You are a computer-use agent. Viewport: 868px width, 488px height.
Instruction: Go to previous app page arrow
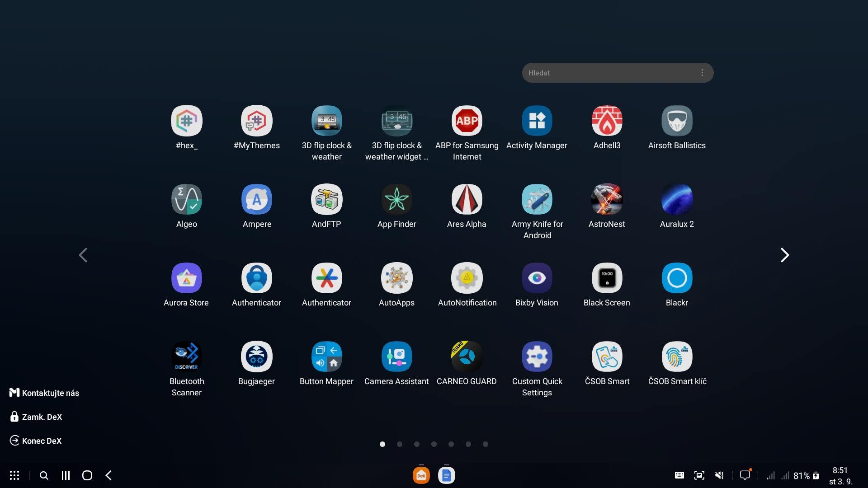click(83, 255)
